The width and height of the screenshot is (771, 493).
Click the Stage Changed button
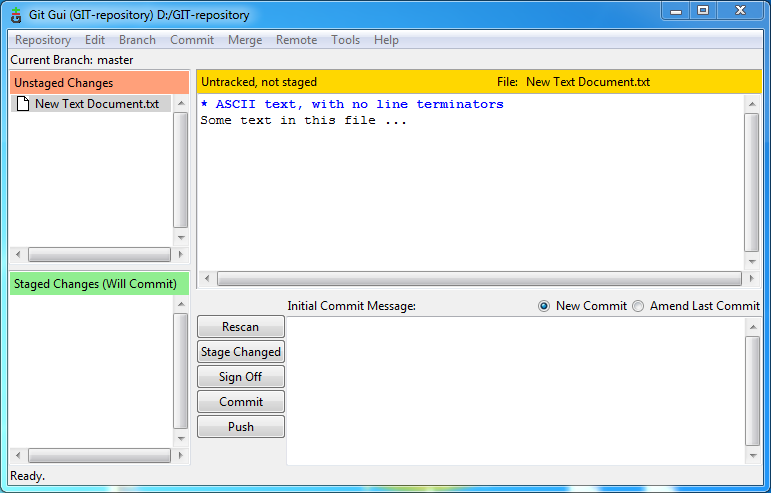click(x=240, y=352)
